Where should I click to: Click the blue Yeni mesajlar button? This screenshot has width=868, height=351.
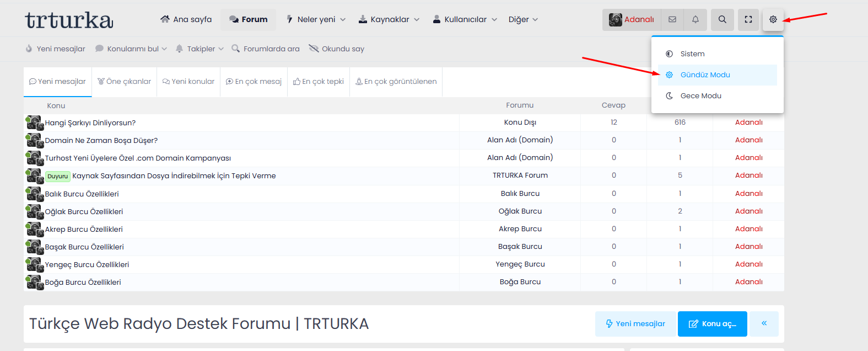(635, 324)
